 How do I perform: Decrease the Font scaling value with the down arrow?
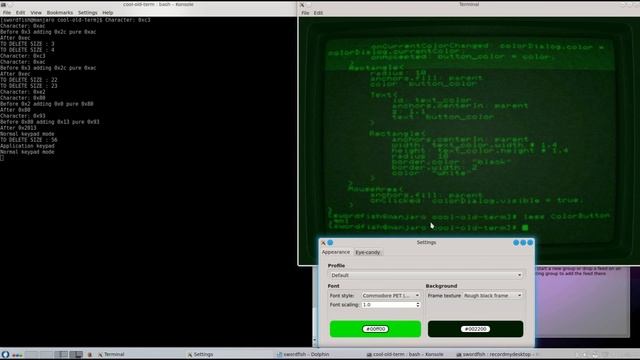pyautogui.click(x=418, y=307)
